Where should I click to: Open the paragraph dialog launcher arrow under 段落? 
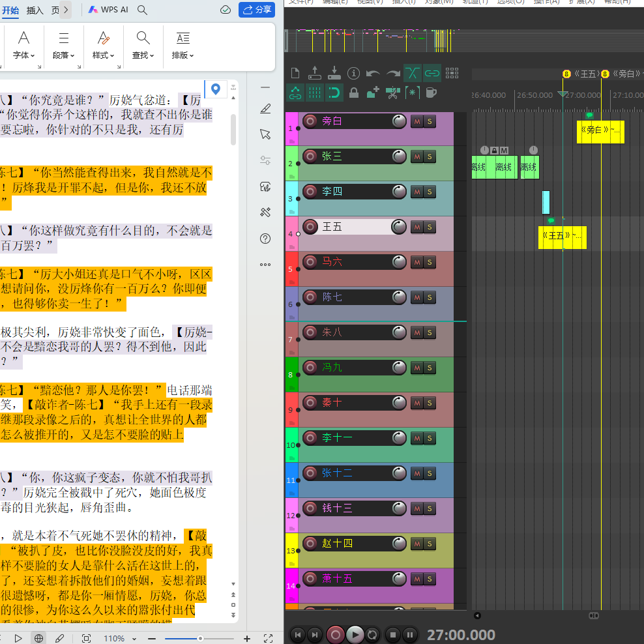point(80,66)
